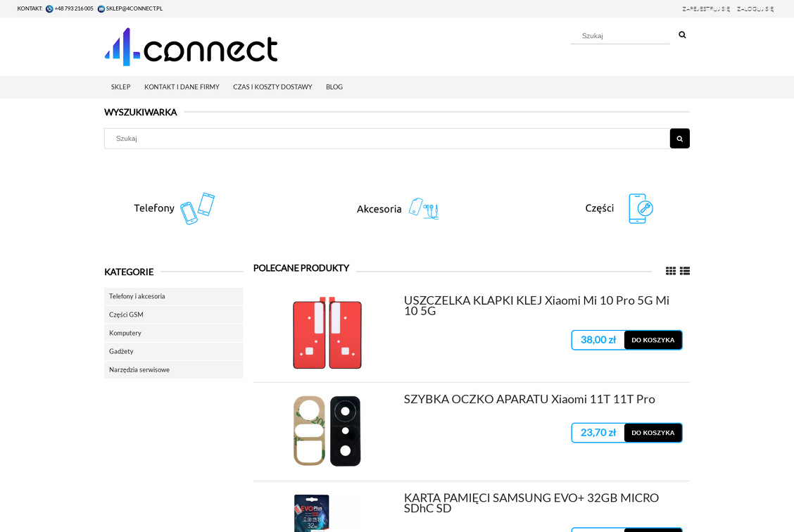The width and height of the screenshot is (794, 532).
Task: Open the Samsung EVO Plus card thumbnail
Action: pos(327,513)
